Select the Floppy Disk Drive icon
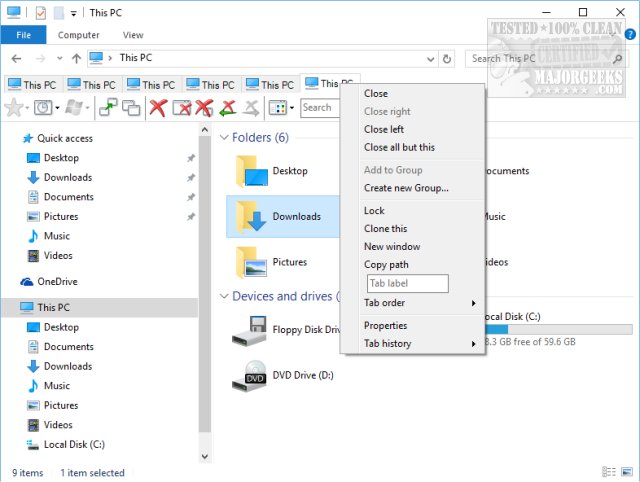This screenshot has height=482, width=640. coord(249,331)
